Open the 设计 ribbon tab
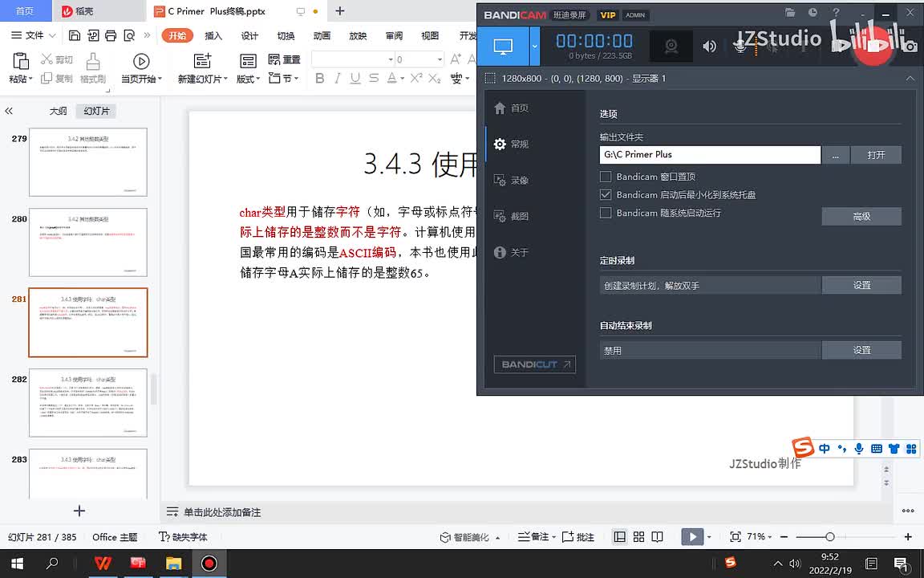 click(x=249, y=36)
